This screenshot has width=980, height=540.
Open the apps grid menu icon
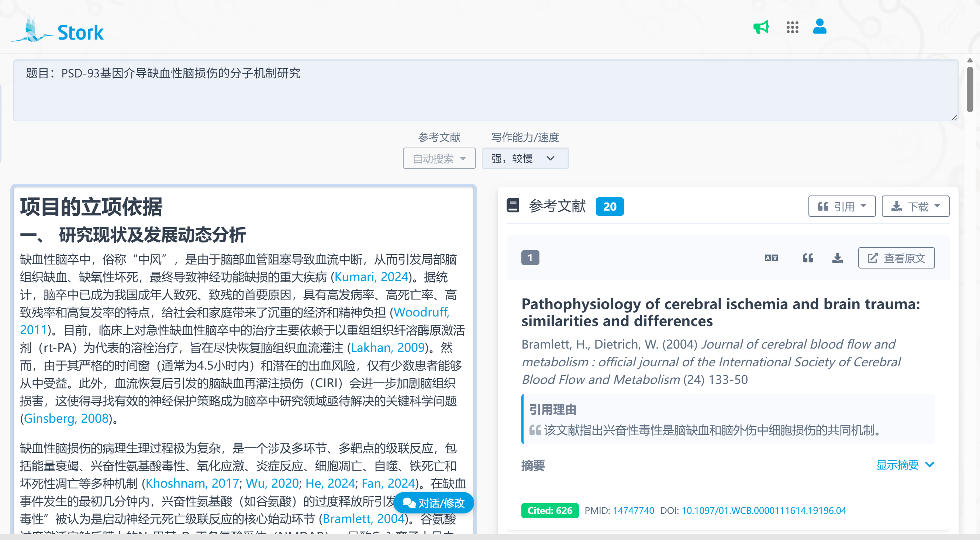coord(792,27)
